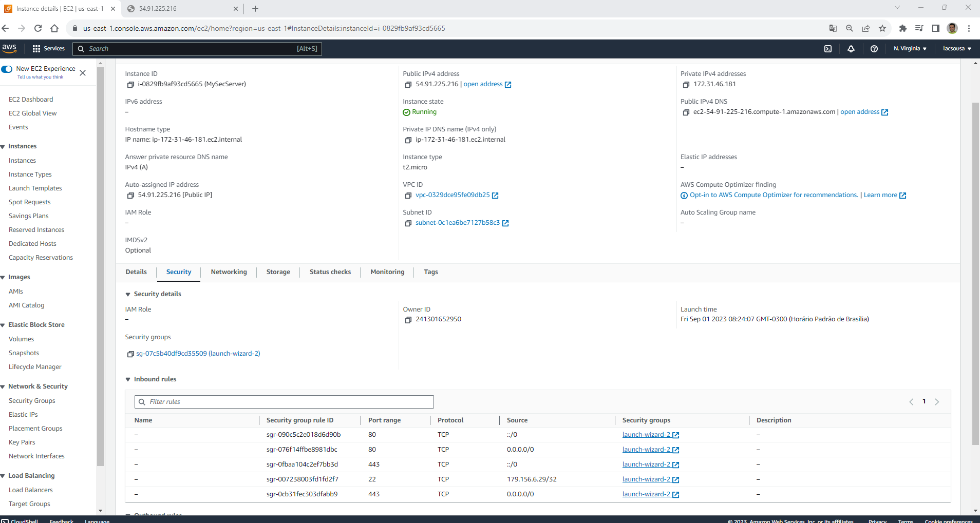Switch to the Details tab
The width and height of the screenshot is (980, 523).
tap(136, 272)
